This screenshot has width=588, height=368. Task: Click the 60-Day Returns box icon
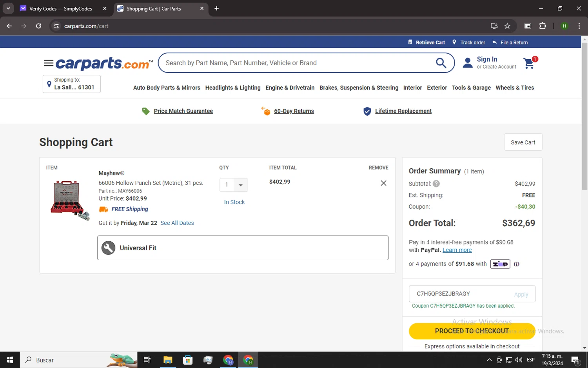[266, 111]
